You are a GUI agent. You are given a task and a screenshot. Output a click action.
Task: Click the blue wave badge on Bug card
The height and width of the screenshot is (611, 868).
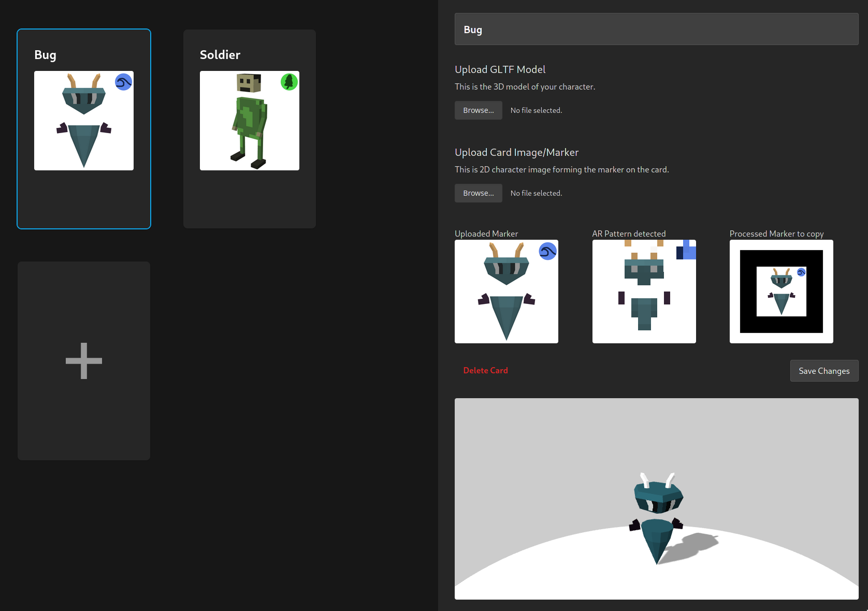point(124,82)
